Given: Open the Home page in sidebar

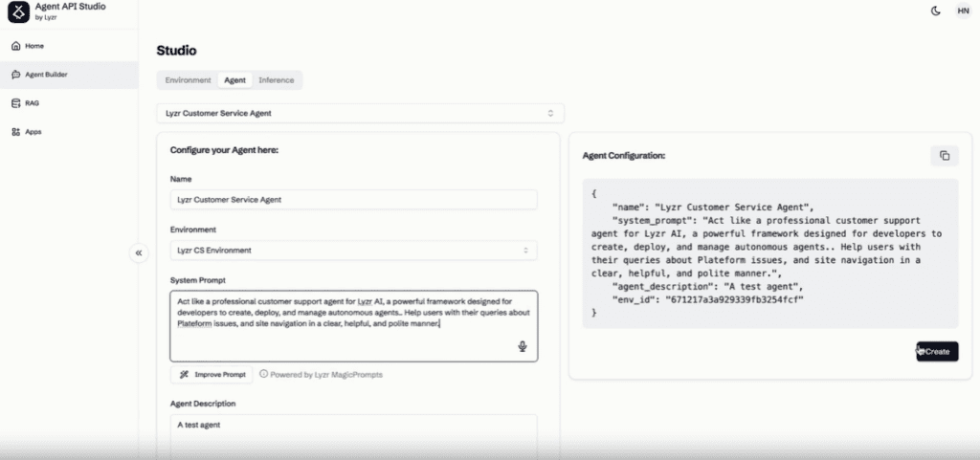Looking at the screenshot, I should (69, 46).
